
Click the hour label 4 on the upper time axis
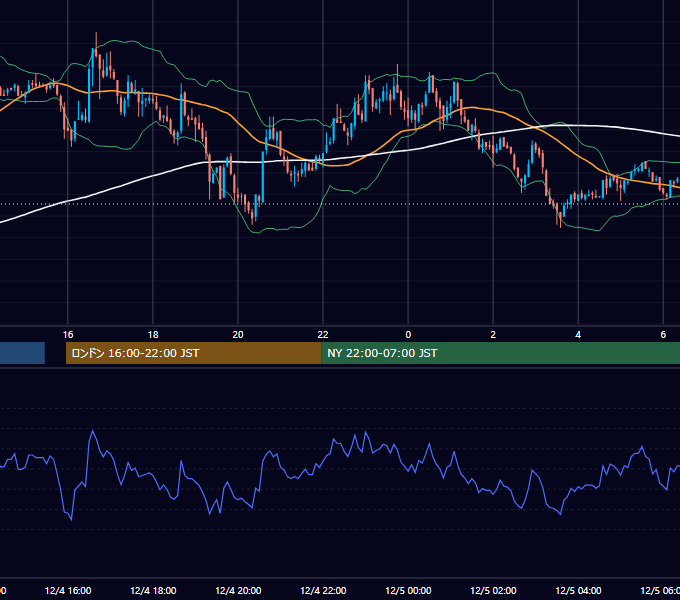[578, 335]
